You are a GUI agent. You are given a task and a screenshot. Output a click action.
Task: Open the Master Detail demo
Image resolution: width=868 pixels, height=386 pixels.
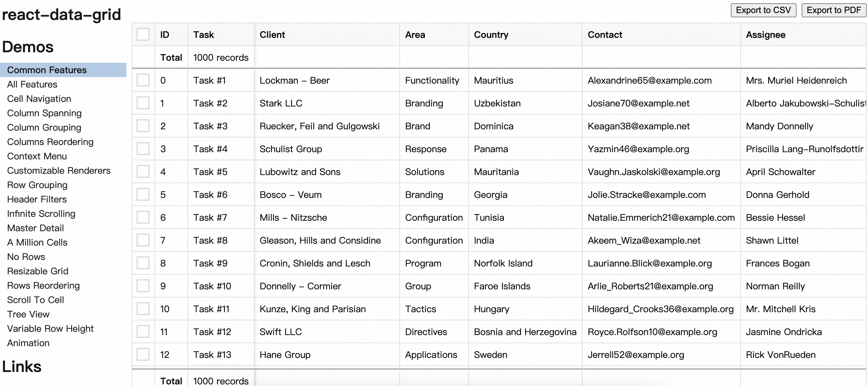[x=35, y=228]
